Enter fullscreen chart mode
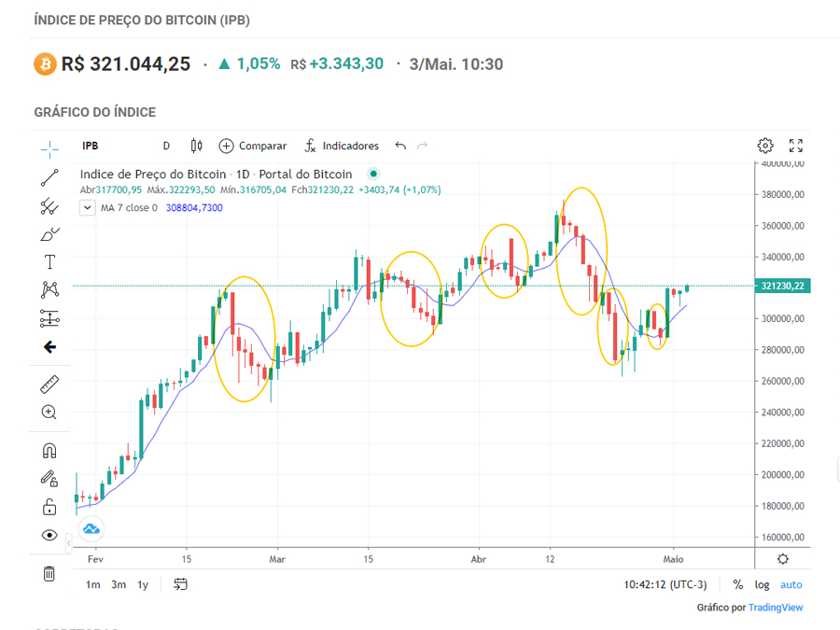The image size is (840, 630). pos(796,146)
